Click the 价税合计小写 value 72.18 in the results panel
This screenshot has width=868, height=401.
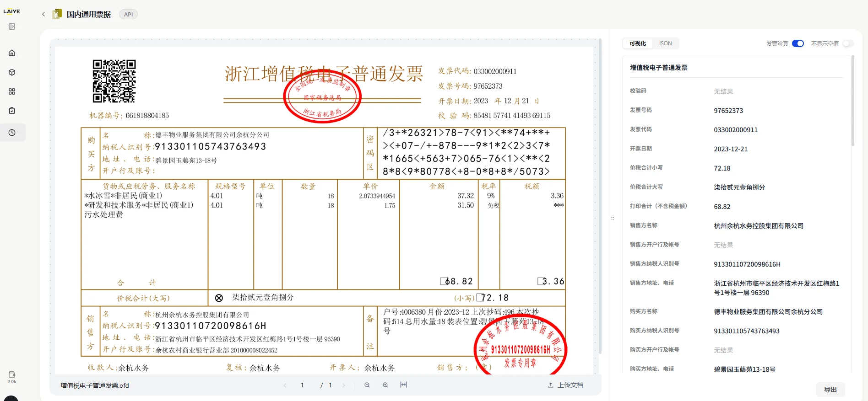722,168
